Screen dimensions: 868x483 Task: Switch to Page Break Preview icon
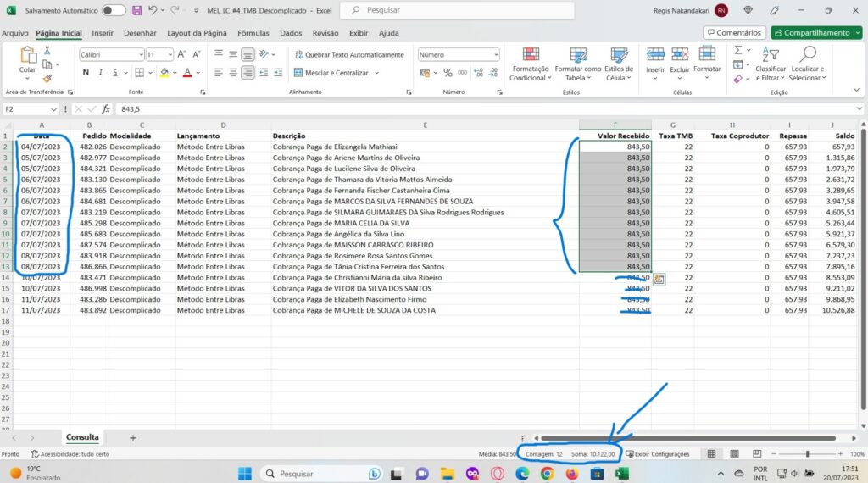tap(757, 453)
